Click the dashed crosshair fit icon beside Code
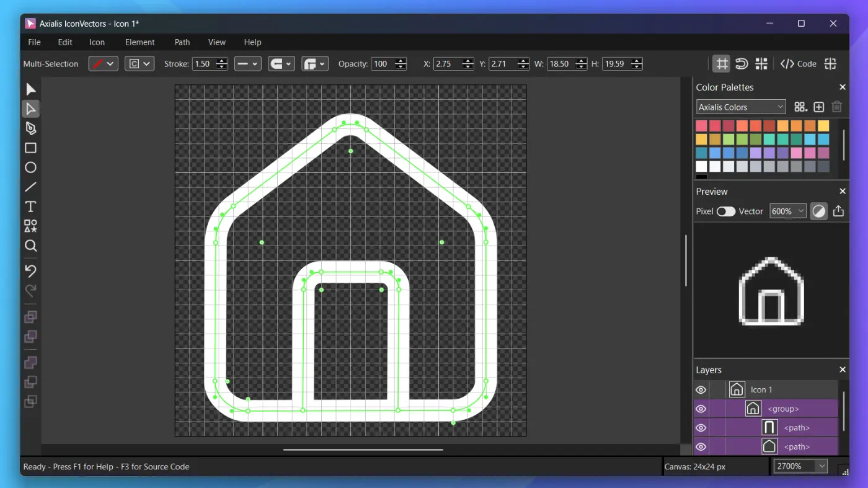The width and height of the screenshot is (868, 488). pyautogui.click(x=831, y=64)
